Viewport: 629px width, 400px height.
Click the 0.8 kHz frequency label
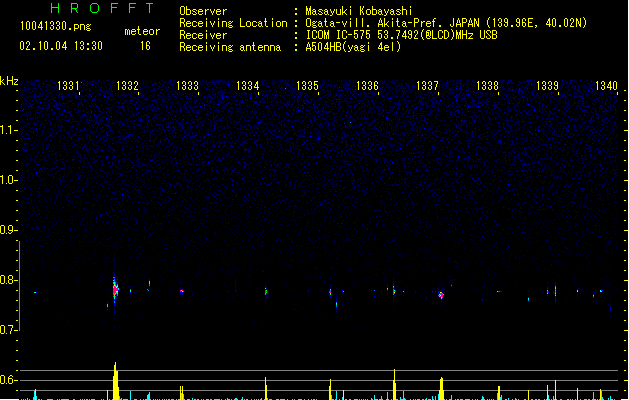tap(7, 280)
